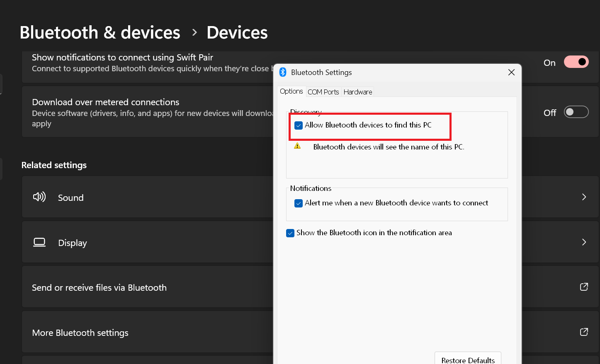Click the Bluetooth logo in the dialog title bar

(x=283, y=72)
